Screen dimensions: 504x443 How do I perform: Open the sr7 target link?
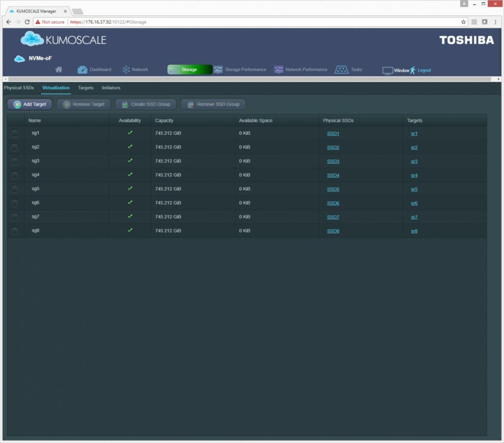414,218
